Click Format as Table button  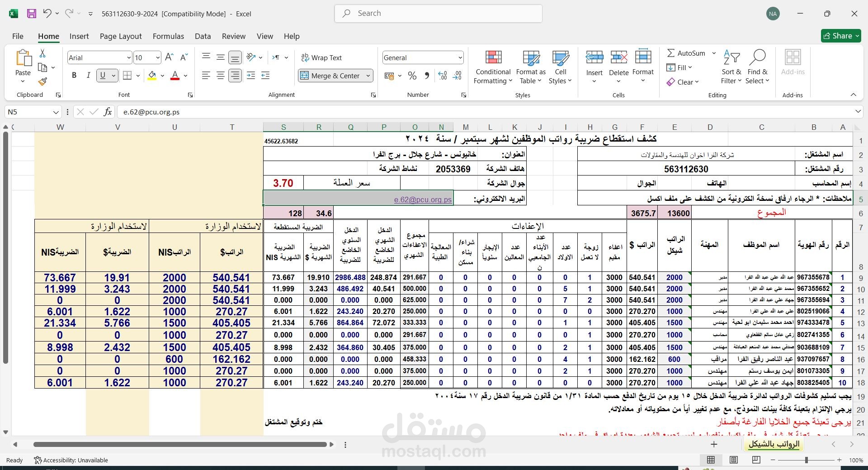[x=531, y=67]
